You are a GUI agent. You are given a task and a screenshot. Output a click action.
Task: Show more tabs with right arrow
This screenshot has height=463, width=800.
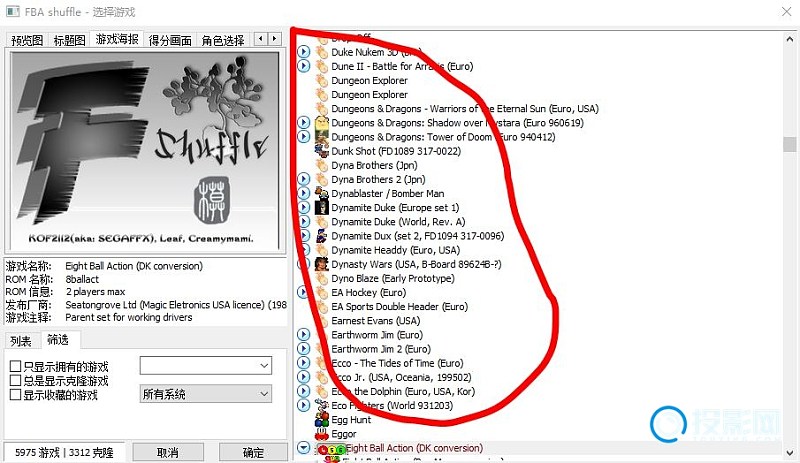pyautogui.click(x=274, y=39)
